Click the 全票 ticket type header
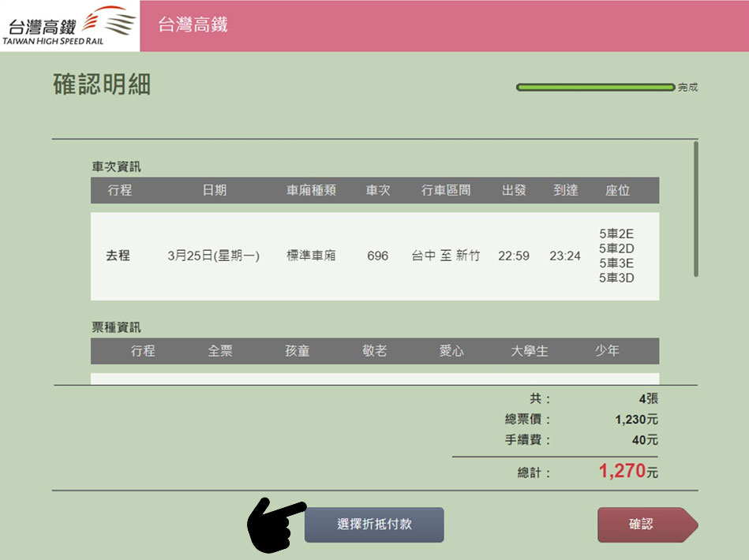749x560 pixels. (x=219, y=351)
